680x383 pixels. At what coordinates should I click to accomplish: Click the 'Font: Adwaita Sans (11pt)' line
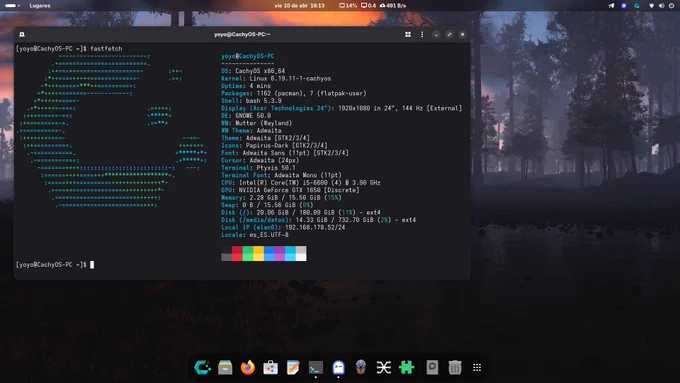point(284,153)
